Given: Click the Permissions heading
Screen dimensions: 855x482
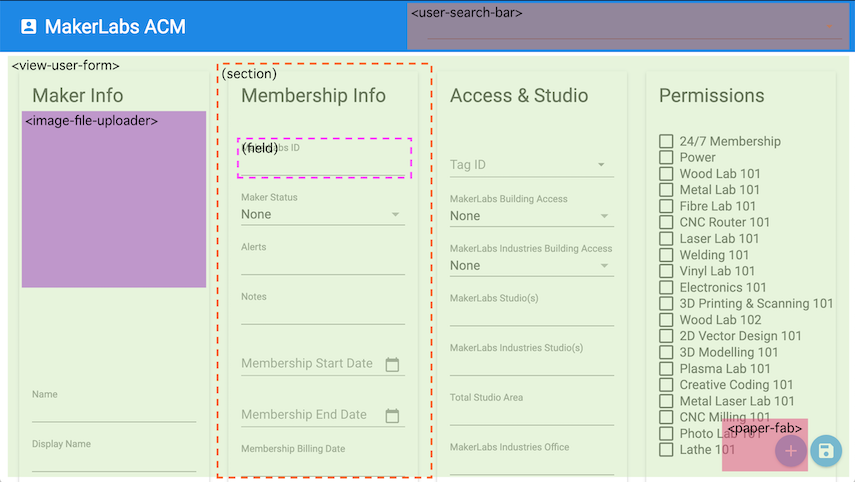Looking at the screenshot, I should pos(712,95).
